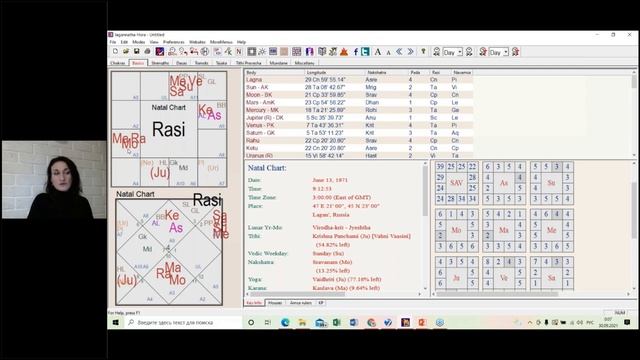This screenshot has width=640, height=360.
Task: Select the 'Jupiter (R) - DK' table row
Action: (x=359, y=118)
